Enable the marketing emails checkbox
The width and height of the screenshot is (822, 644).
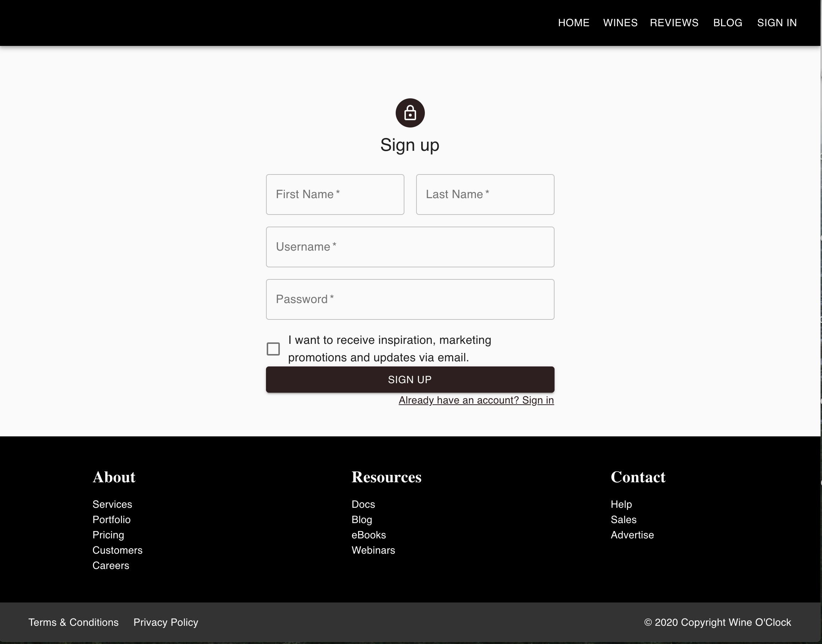[x=273, y=349]
